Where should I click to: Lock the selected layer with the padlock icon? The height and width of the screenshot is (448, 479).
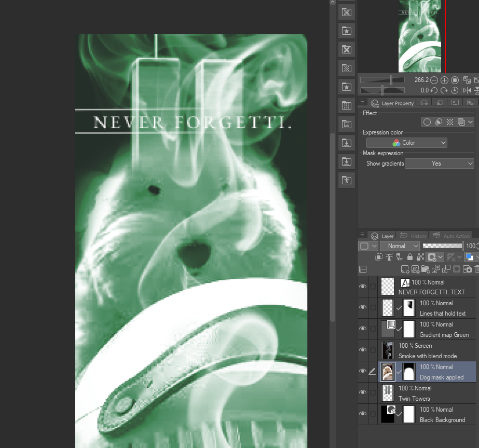[x=410, y=257]
